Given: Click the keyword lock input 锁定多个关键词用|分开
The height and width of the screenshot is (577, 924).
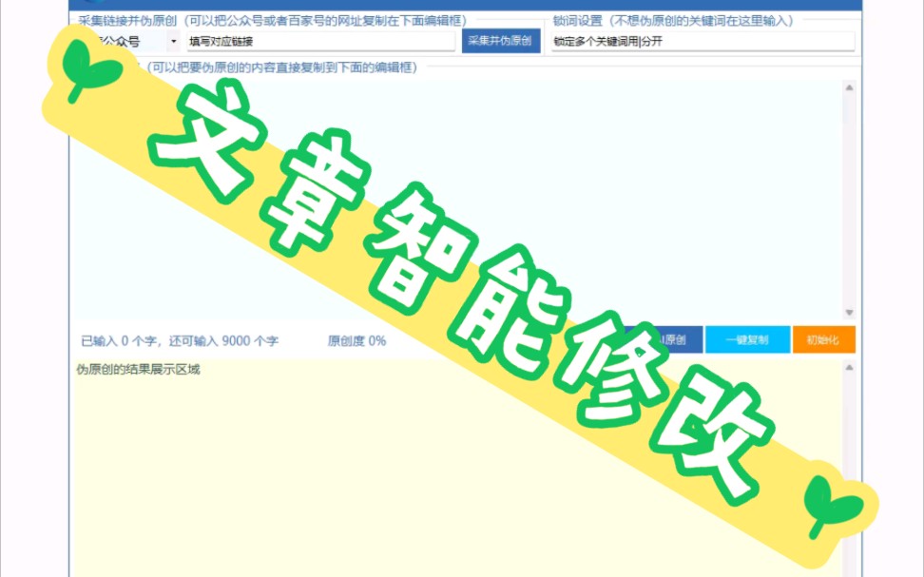Looking at the screenshot, I should point(702,42).
